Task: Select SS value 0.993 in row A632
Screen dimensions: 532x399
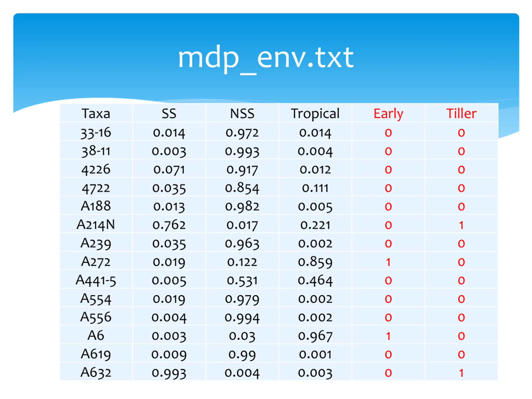Action: (169, 374)
